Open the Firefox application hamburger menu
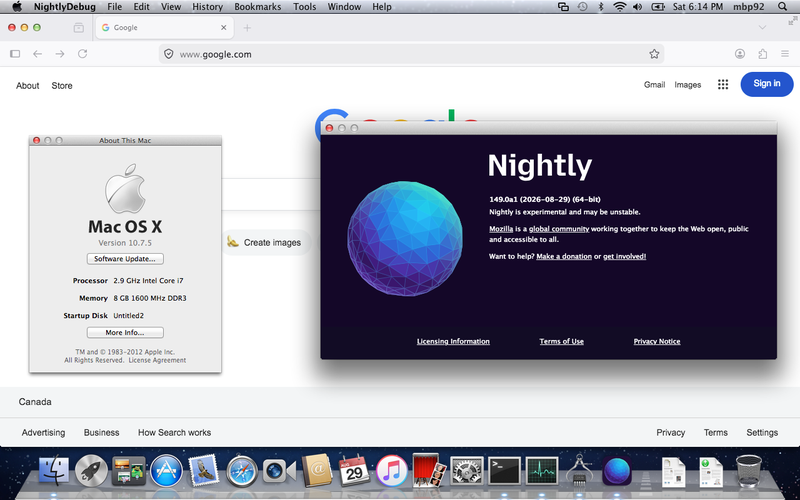 coord(785,54)
